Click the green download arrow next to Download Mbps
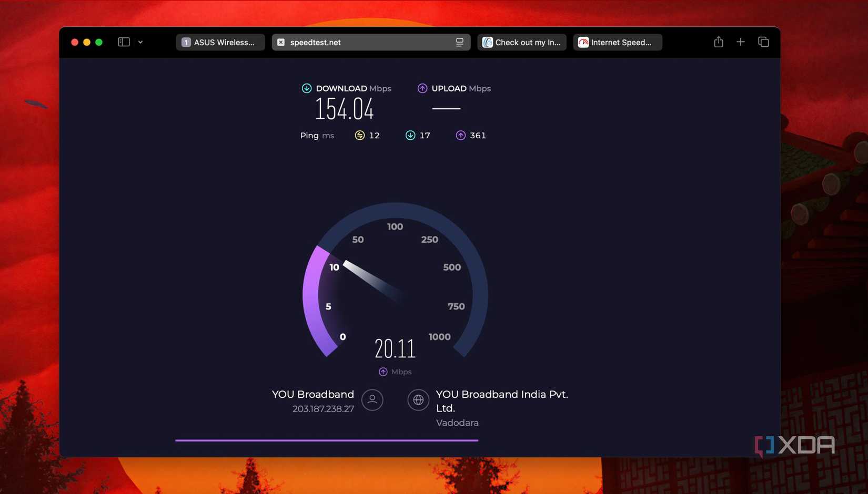Viewport: 868px width, 494px height. click(306, 88)
